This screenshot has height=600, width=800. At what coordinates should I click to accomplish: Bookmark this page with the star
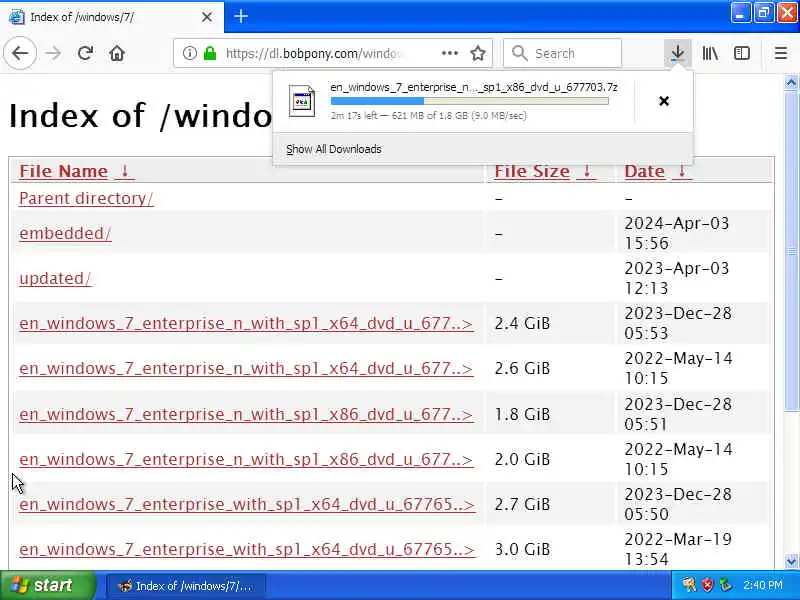[478, 53]
